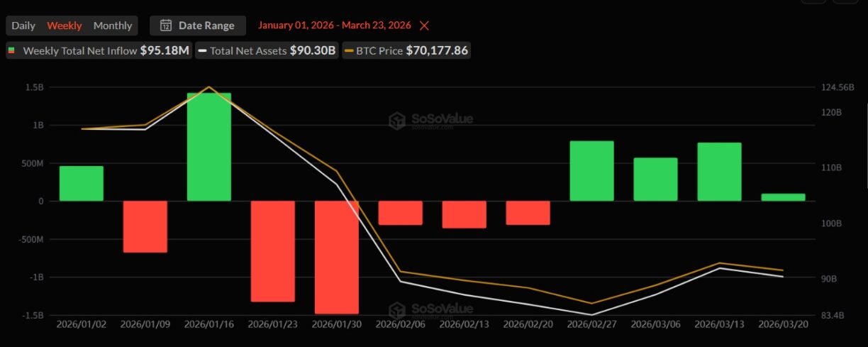The width and height of the screenshot is (868, 347).
Task: Clear the selected date range with X
Action: pyautogui.click(x=424, y=26)
